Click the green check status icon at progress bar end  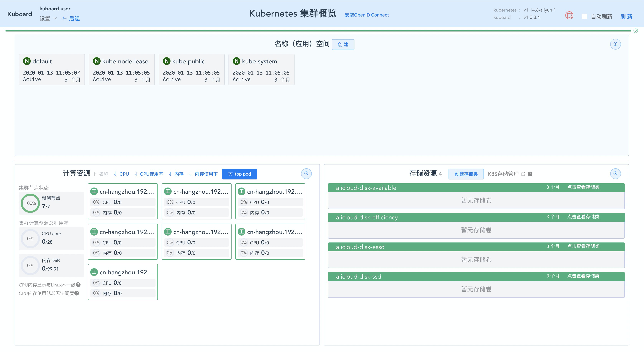[636, 31]
